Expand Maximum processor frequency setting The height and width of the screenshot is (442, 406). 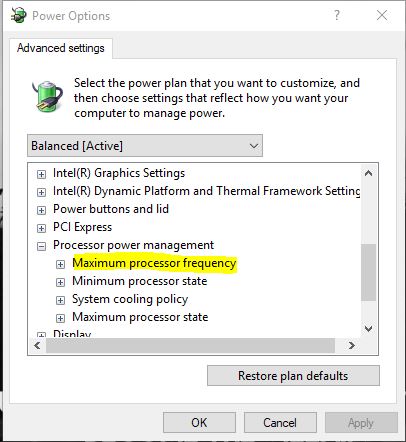60,264
